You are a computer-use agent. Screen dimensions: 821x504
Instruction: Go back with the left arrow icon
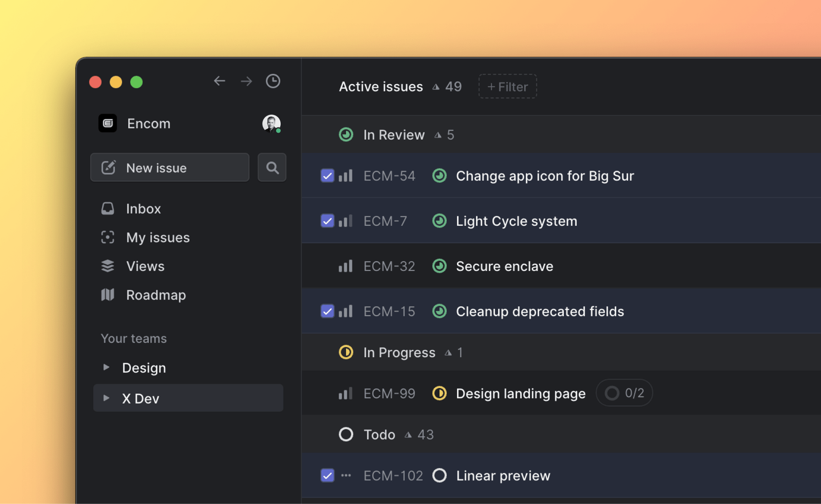pos(220,81)
